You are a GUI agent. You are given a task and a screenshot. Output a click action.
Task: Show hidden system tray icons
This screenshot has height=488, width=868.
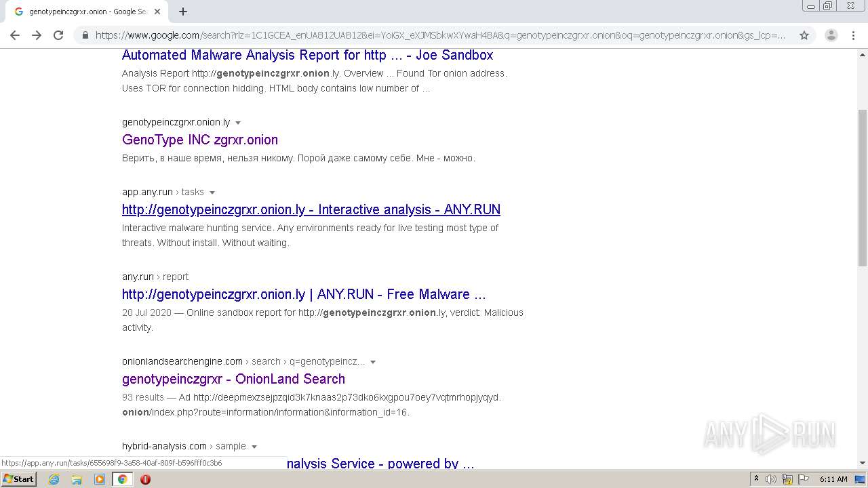click(x=756, y=479)
